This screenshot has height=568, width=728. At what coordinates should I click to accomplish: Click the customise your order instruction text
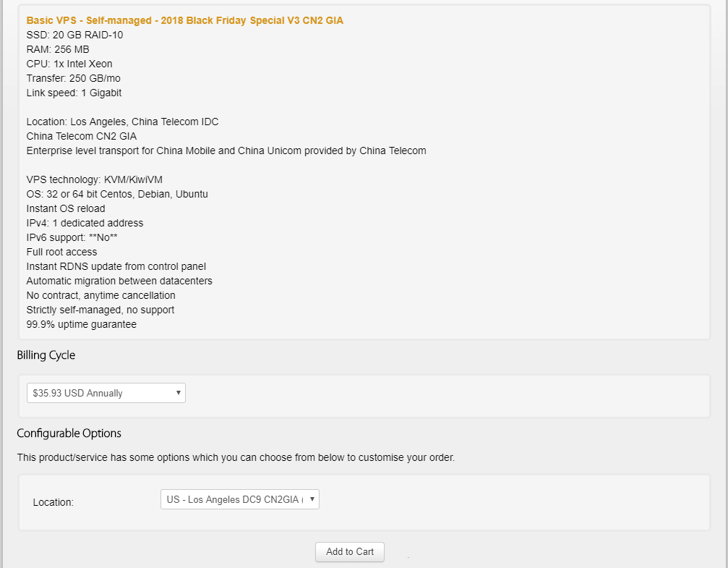click(x=236, y=457)
